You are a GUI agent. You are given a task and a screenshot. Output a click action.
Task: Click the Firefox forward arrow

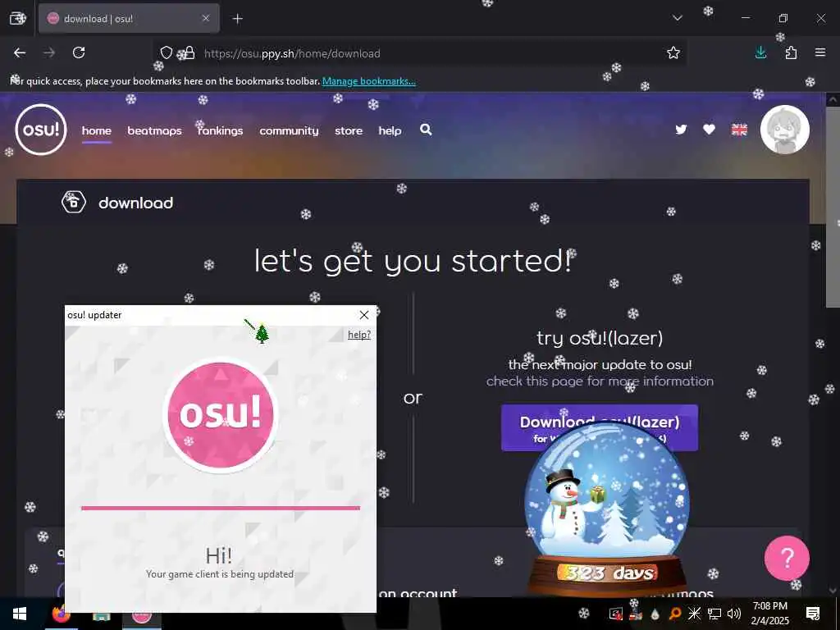pyautogui.click(x=49, y=52)
